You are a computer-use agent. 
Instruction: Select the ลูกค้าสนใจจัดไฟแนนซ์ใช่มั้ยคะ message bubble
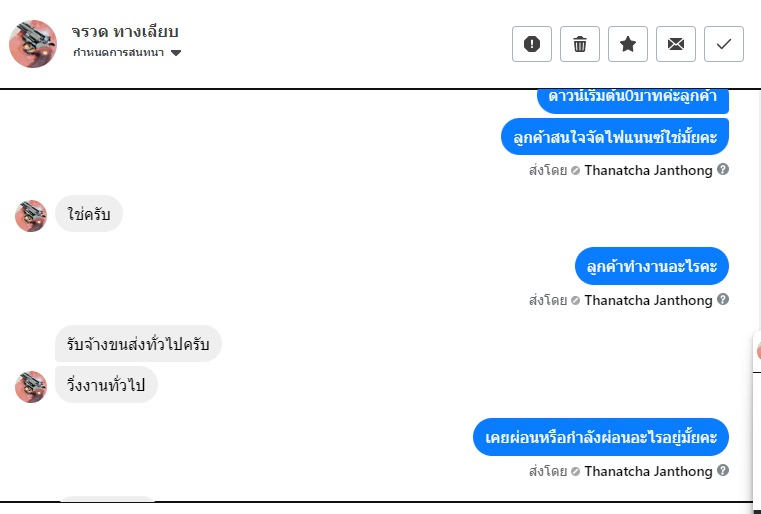[x=614, y=137]
